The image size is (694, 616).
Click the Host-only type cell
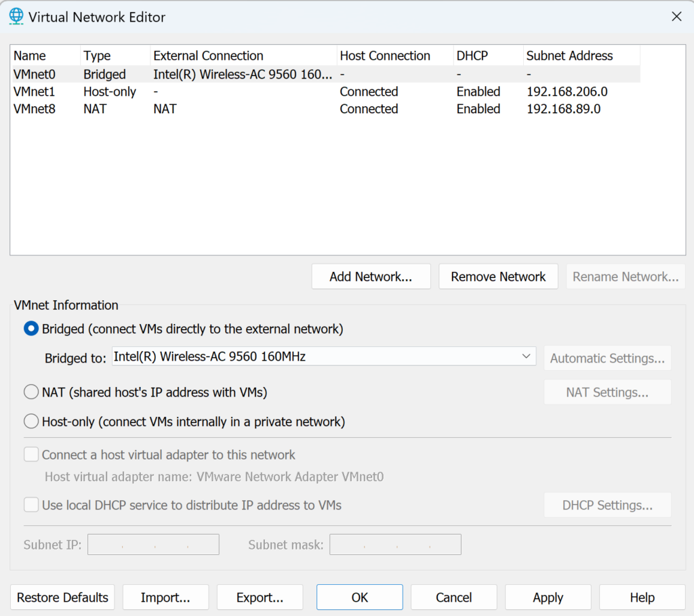point(110,91)
